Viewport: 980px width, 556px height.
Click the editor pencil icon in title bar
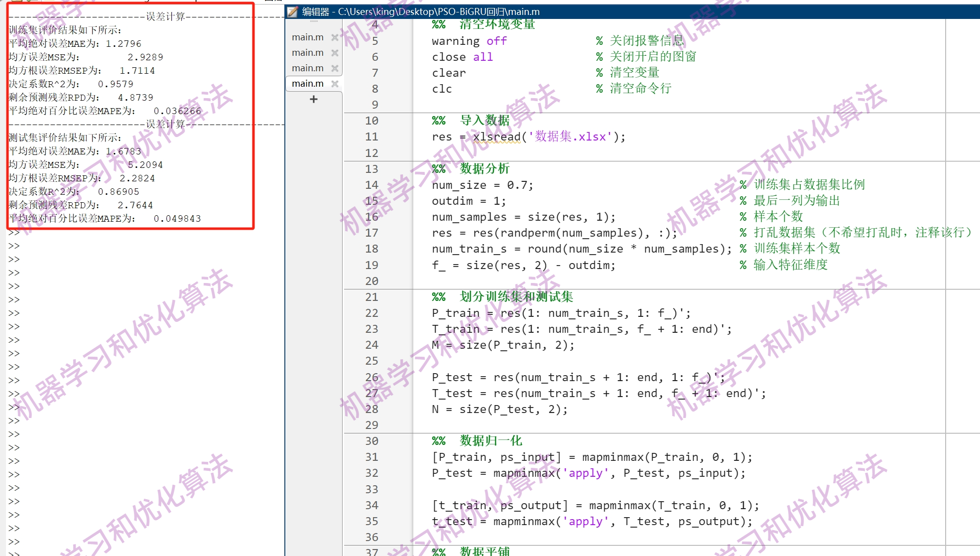tap(293, 11)
